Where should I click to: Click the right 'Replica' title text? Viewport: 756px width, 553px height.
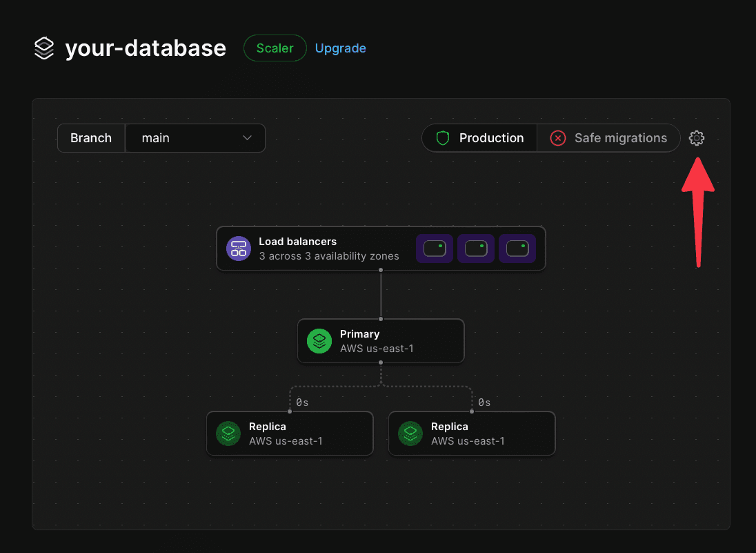(449, 427)
